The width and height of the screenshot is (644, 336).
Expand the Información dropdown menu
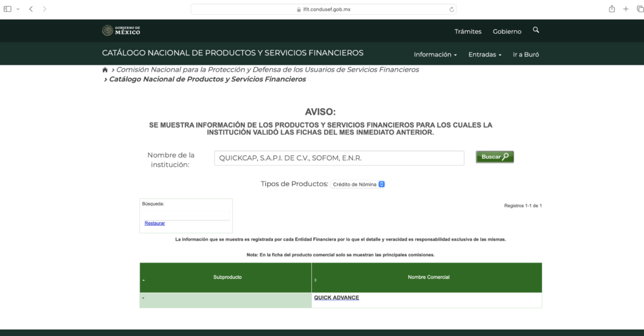[x=435, y=55]
